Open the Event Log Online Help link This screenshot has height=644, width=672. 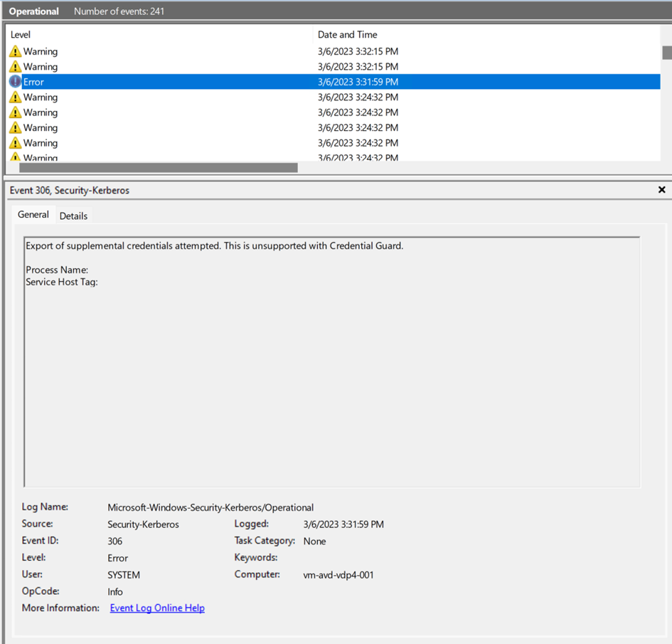tap(156, 608)
